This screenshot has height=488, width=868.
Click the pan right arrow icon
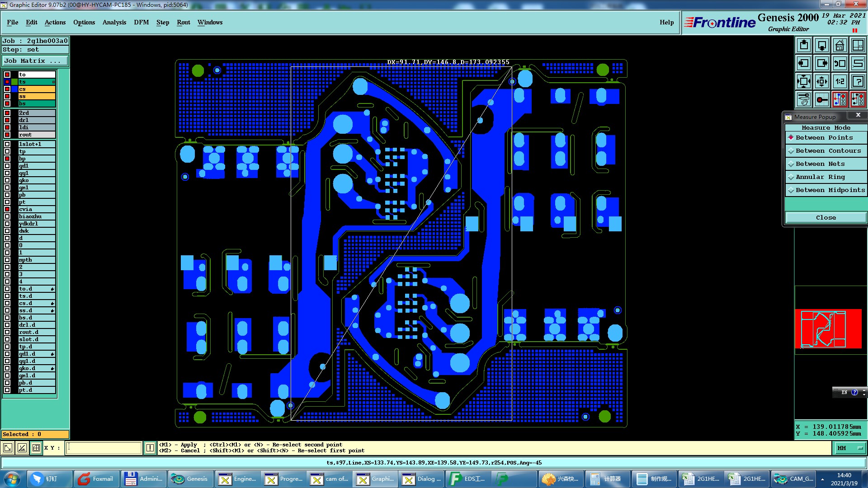pyautogui.click(x=821, y=63)
